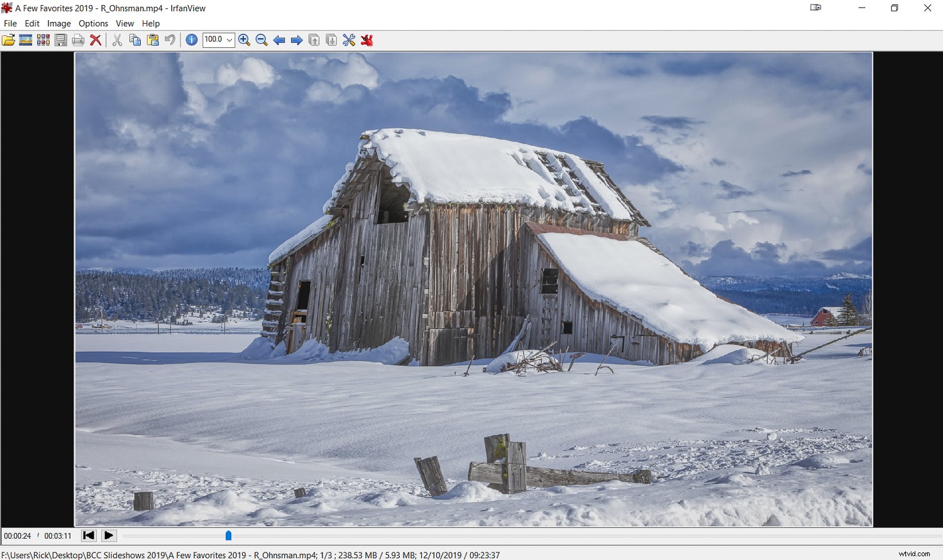Activate red eye reduction tool

367,40
